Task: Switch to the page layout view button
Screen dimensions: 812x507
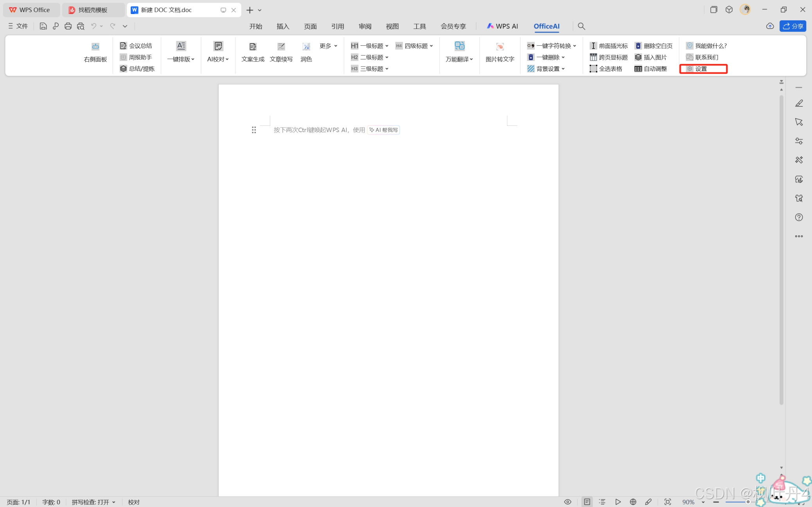Action: pos(587,502)
